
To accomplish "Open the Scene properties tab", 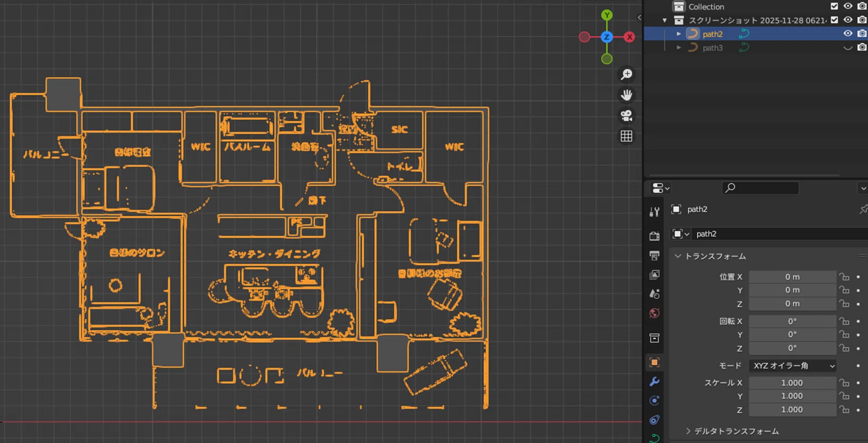I will tap(655, 294).
